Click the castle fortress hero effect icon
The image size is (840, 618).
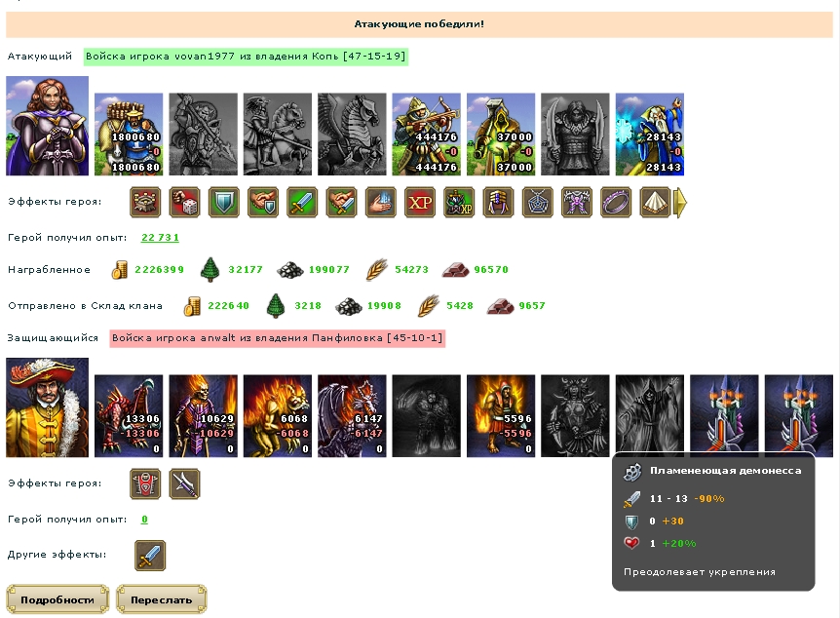pyautogui.click(x=145, y=202)
